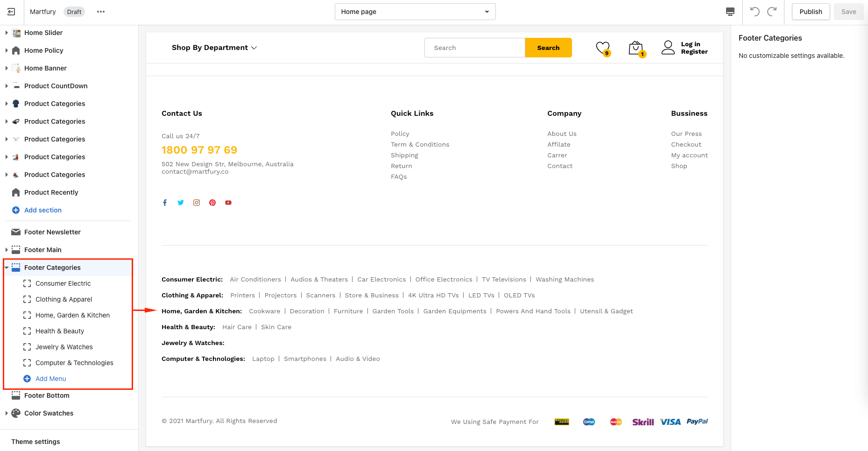This screenshot has width=868, height=451.
Task: Select the Consumer Electric block
Action: [x=63, y=283]
